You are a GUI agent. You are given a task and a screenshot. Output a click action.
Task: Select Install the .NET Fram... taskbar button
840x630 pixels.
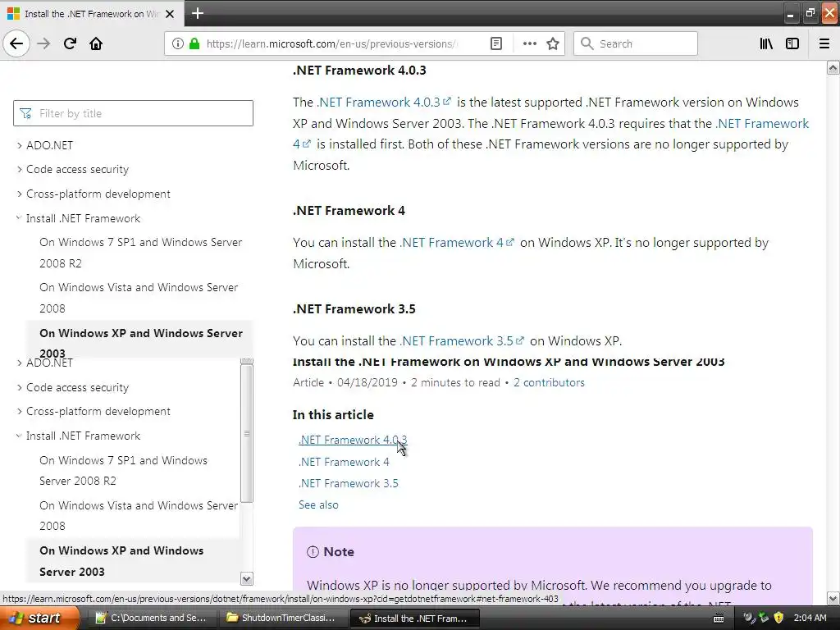(x=413, y=619)
